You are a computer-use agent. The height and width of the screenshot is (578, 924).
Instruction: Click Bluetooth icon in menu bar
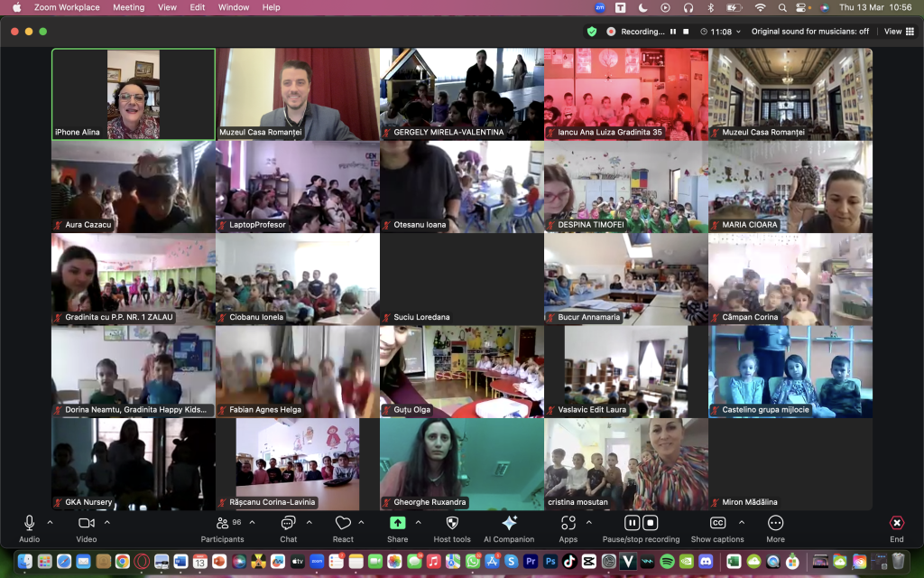coord(711,7)
